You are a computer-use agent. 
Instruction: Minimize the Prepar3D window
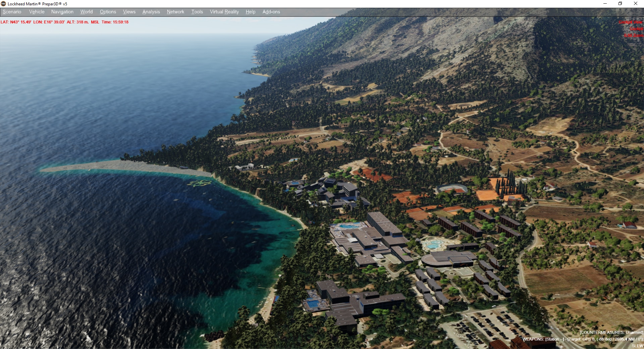[605, 4]
